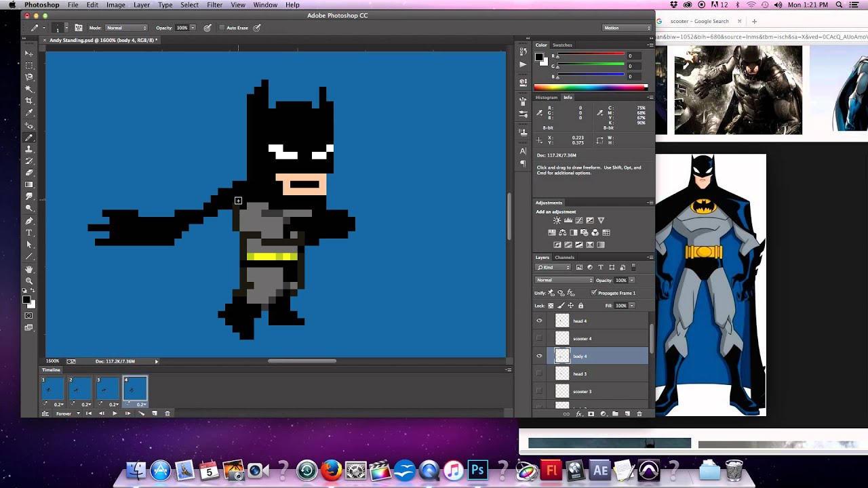The image size is (868, 488).
Task: Open the Image menu
Action: tap(116, 5)
